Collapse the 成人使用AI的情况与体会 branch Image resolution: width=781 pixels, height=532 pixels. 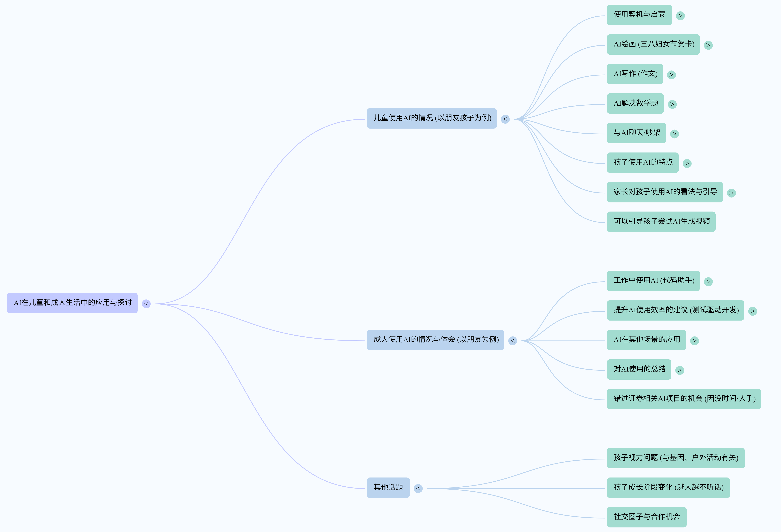512,341
